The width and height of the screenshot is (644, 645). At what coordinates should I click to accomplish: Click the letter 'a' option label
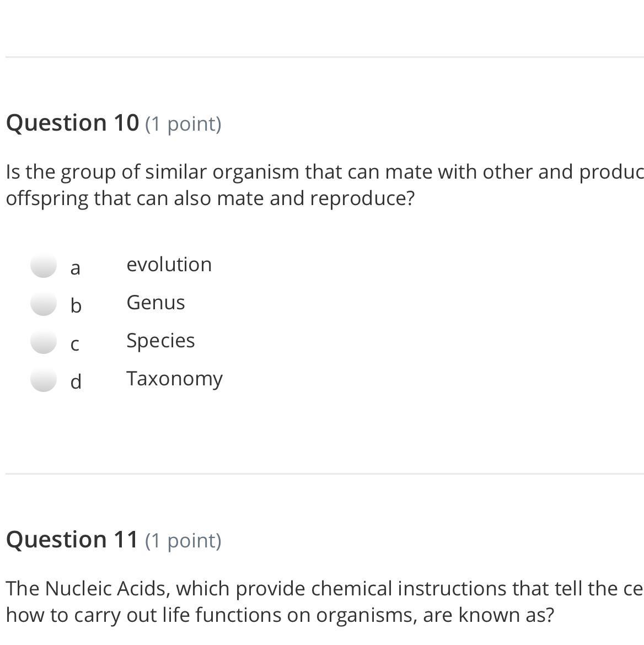[76, 268]
